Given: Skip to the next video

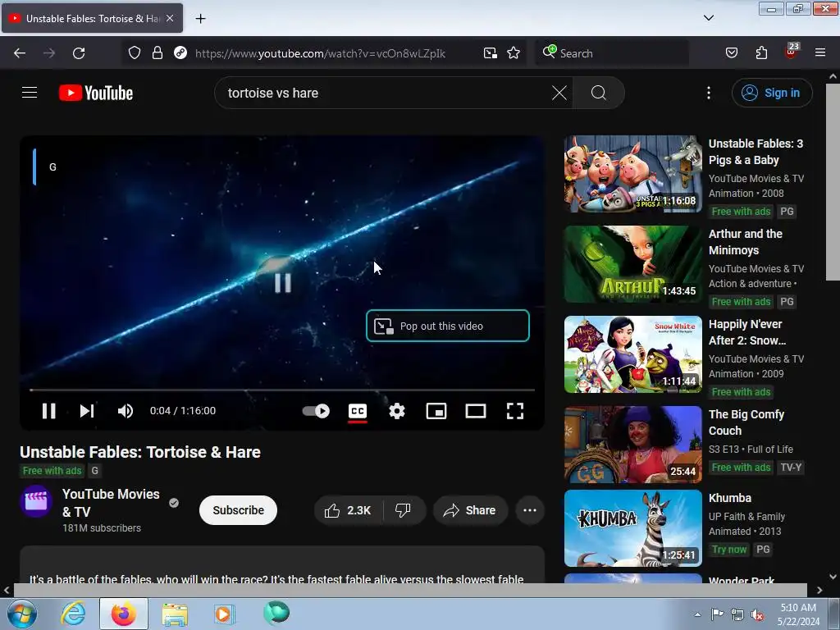Looking at the screenshot, I should click(87, 411).
